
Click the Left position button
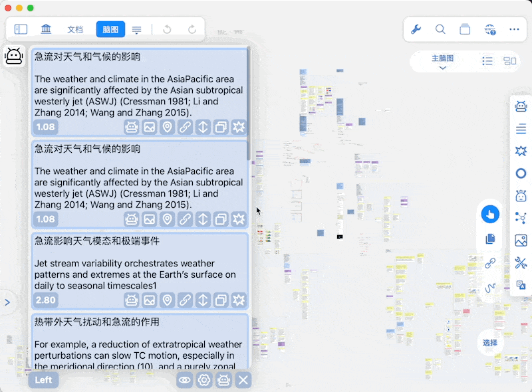point(43,380)
